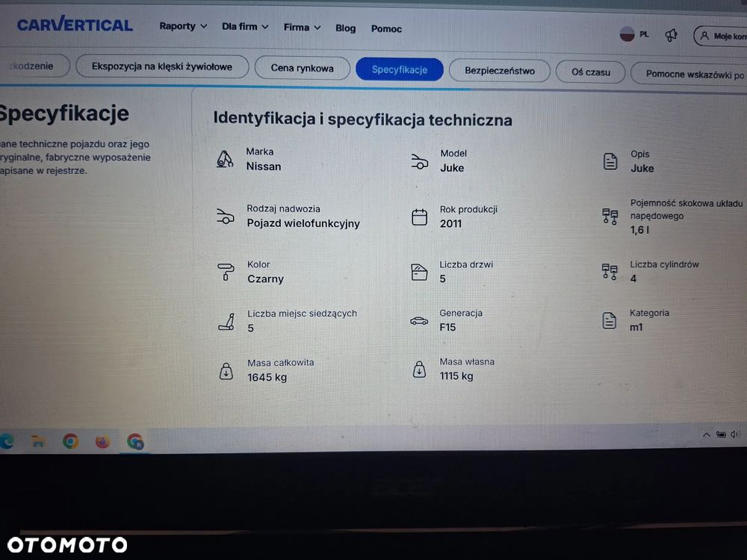Click the Masa własna weight icon
Image resolution: width=747 pixels, height=560 pixels.
pyautogui.click(x=419, y=370)
